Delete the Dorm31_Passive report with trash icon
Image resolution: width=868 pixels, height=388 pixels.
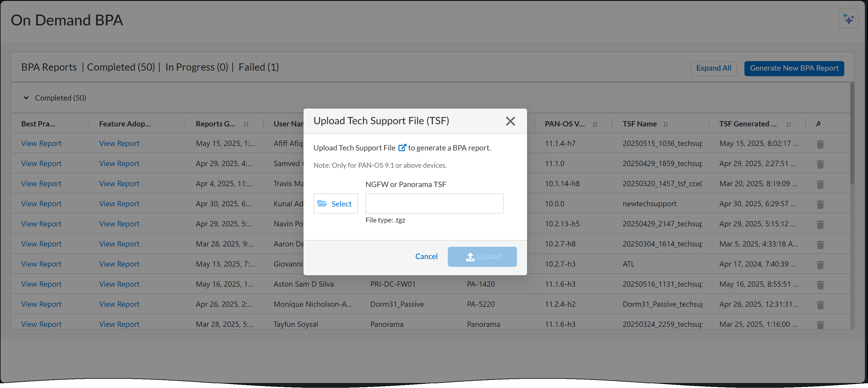(820, 305)
